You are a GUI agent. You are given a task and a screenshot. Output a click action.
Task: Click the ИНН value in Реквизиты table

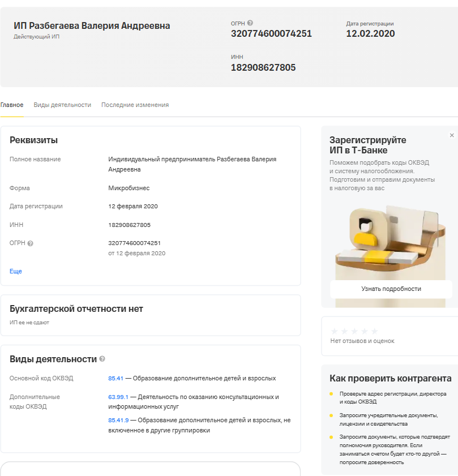pos(130,225)
